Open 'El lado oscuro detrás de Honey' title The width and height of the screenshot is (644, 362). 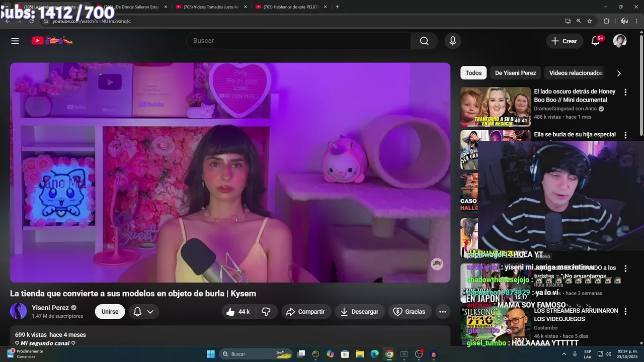coord(575,96)
